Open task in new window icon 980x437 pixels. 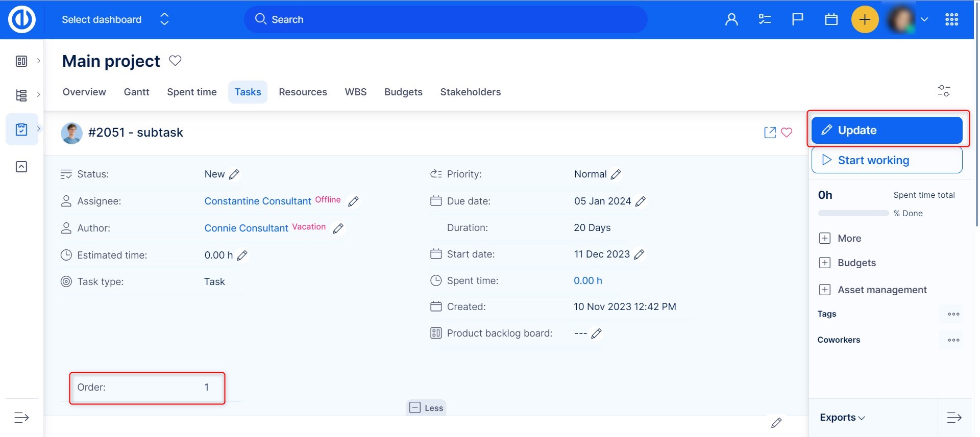point(770,133)
